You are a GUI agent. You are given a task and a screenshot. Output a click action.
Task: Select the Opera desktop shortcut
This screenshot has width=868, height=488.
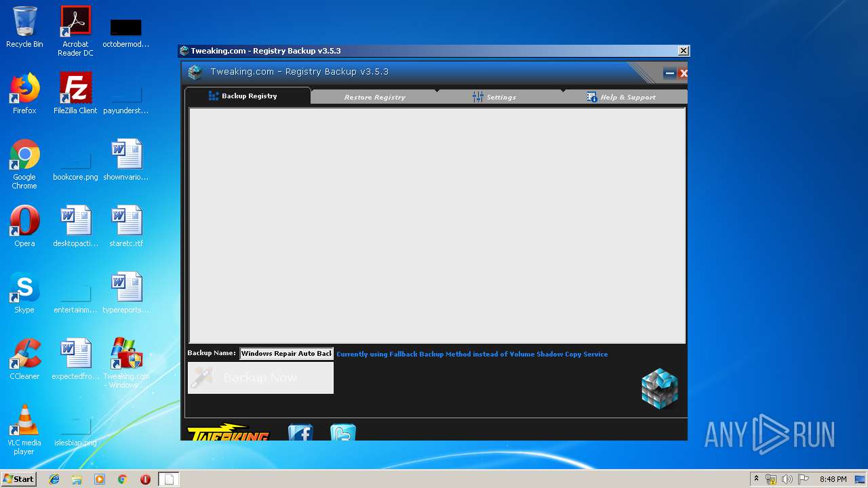[24, 226]
